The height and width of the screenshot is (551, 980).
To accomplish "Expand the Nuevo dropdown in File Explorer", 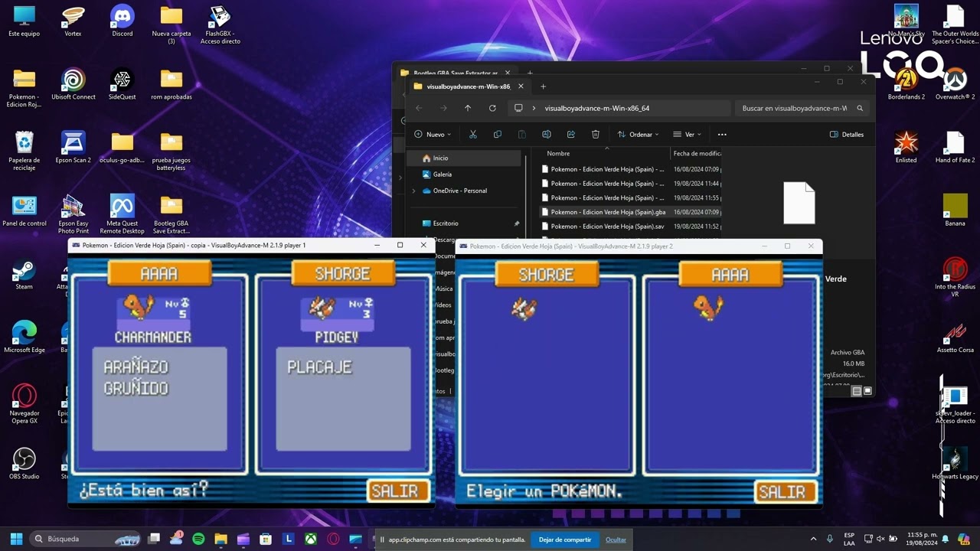I will pyautogui.click(x=433, y=135).
